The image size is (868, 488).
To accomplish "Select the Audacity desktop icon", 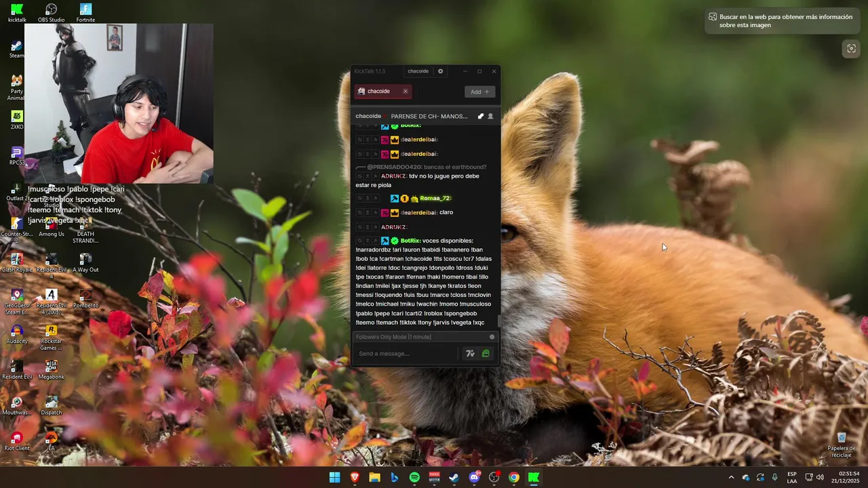I will tap(17, 334).
